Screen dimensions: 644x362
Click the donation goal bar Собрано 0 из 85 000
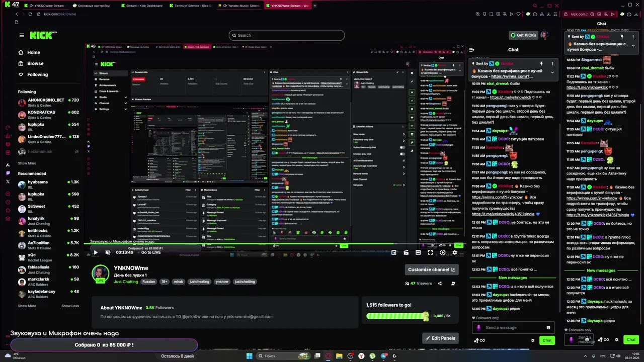(x=104, y=345)
